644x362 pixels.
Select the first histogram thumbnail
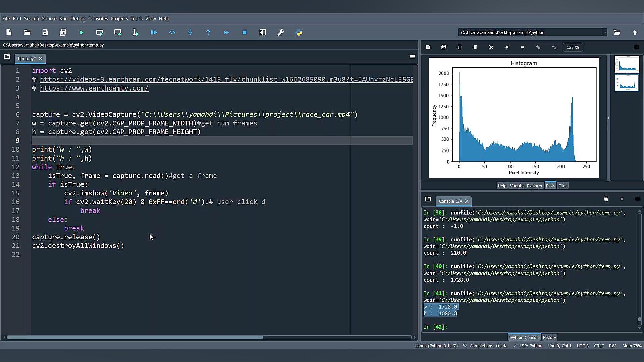pyautogui.click(x=627, y=64)
